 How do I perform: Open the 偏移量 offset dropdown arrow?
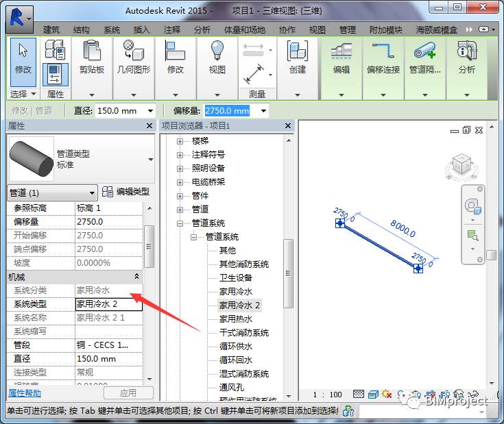263,111
